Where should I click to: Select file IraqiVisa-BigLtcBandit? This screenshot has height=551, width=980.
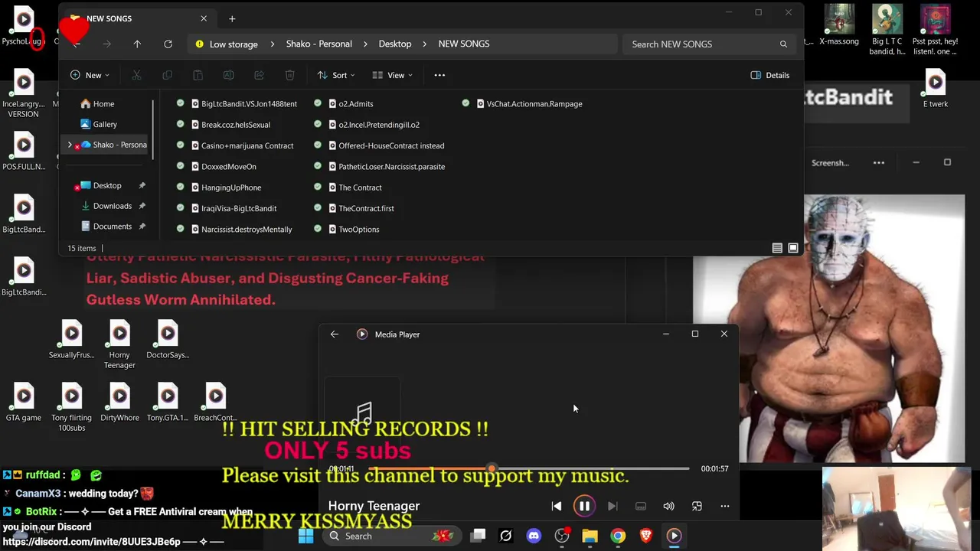239,208
